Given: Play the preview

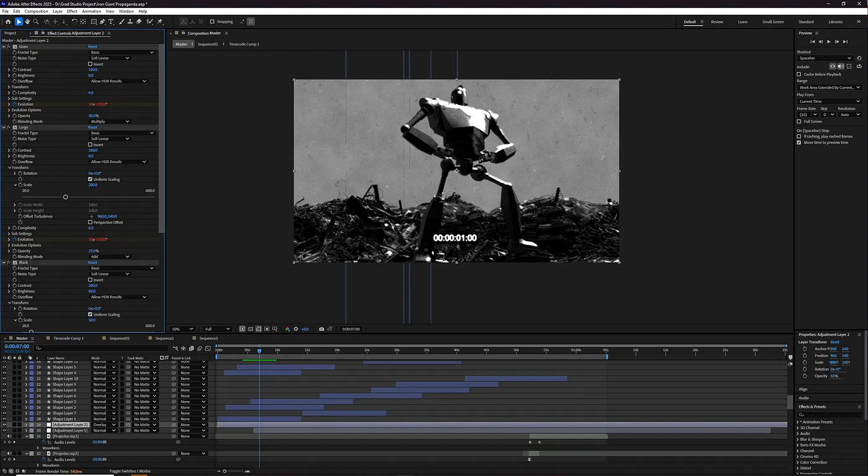Looking at the screenshot, I should click(828, 42).
